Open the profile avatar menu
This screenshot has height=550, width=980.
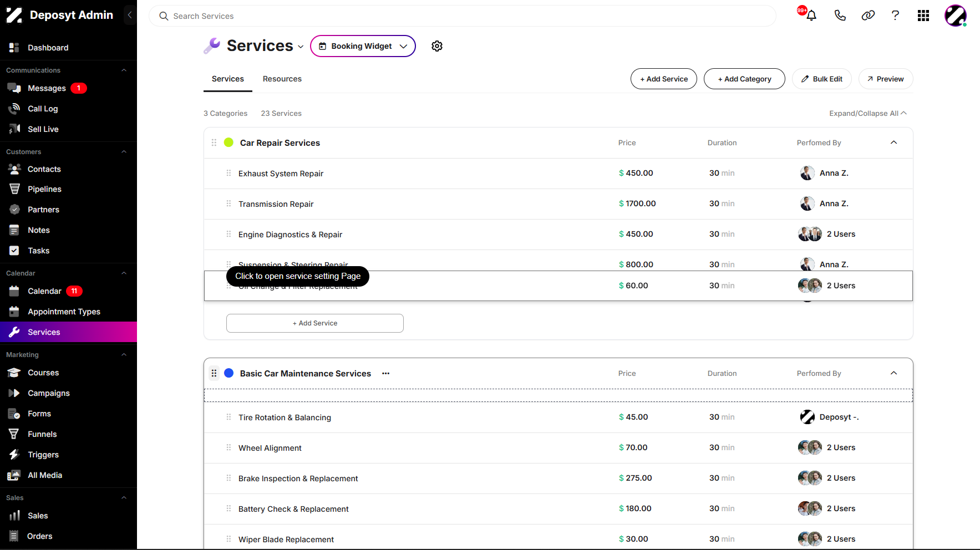pos(956,16)
